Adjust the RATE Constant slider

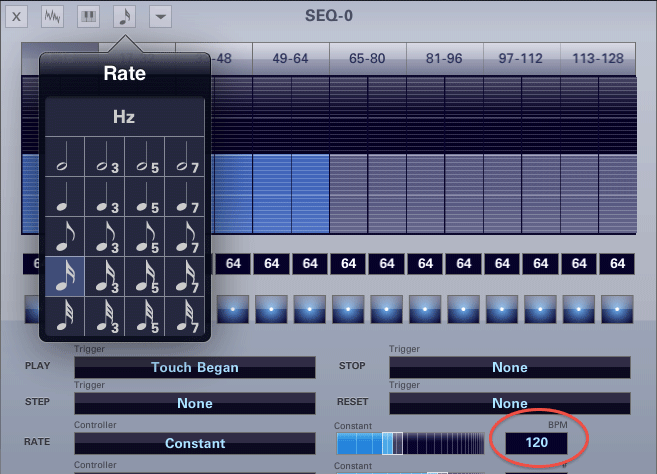coord(410,443)
